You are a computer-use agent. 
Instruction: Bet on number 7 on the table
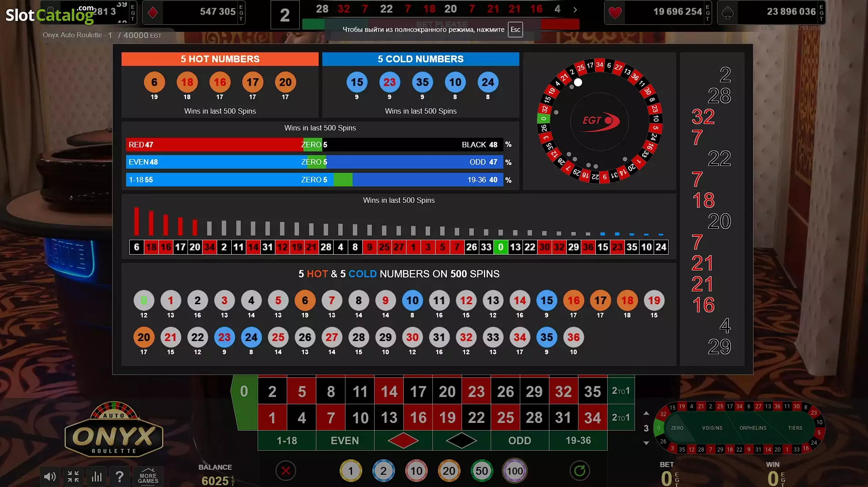pyautogui.click(x=331, y=417)
